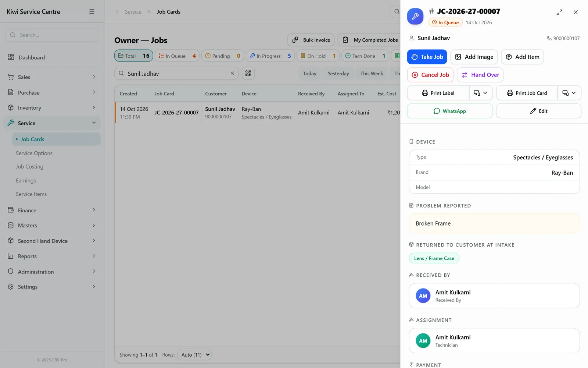Close the JC-2026-27-00007 panel
Image resolution: width=588 pixels, height=368 pixels.
pos(576,12)
